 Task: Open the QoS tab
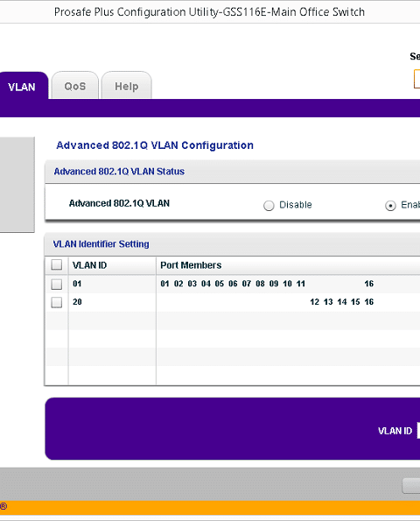point(75,87)
